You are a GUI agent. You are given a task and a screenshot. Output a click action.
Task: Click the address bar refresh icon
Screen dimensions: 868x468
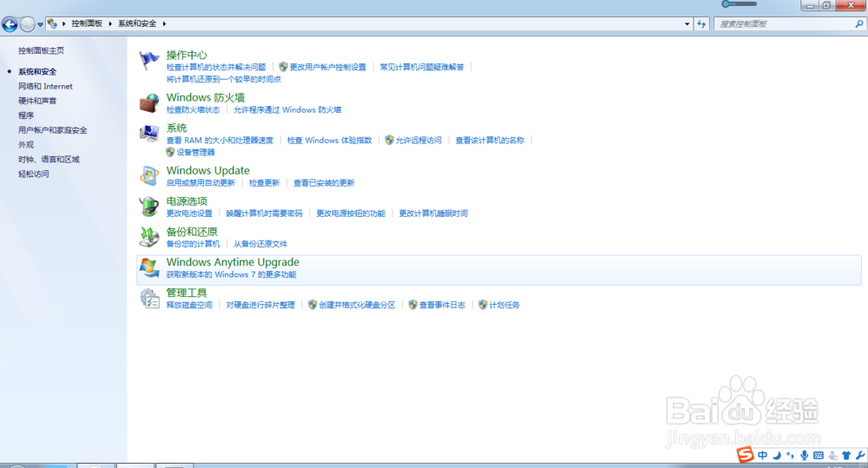point(701,23)
